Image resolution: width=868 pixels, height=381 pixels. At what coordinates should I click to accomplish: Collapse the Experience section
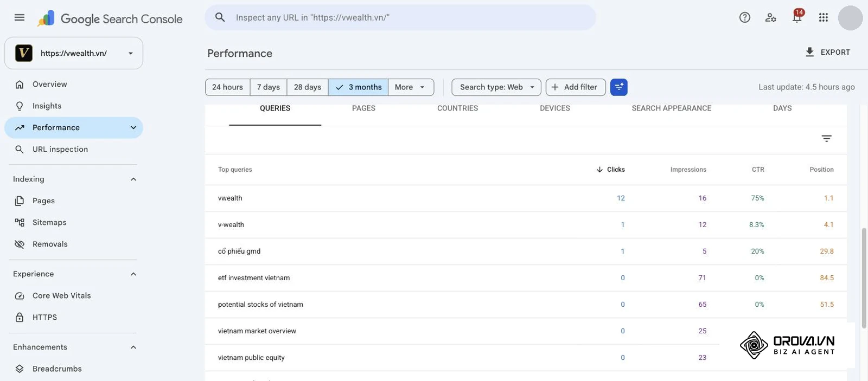[x=133, y=274]
